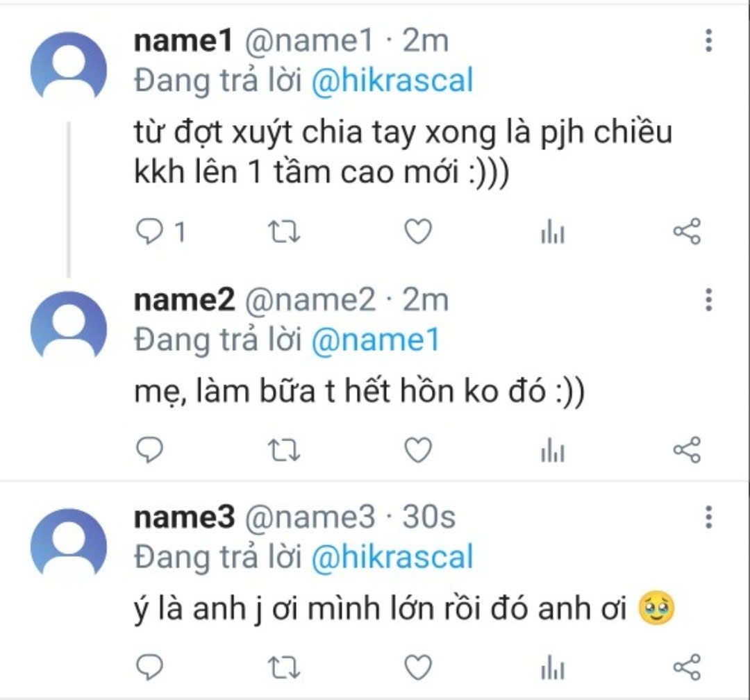View analytics for name3's tweet
The image size is (750, 700).
coord(553,667)
